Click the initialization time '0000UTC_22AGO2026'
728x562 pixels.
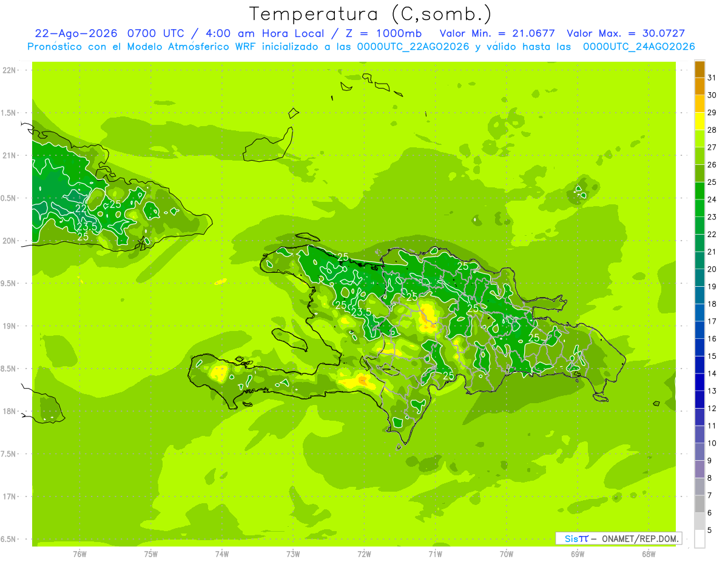tap(413, 47)
